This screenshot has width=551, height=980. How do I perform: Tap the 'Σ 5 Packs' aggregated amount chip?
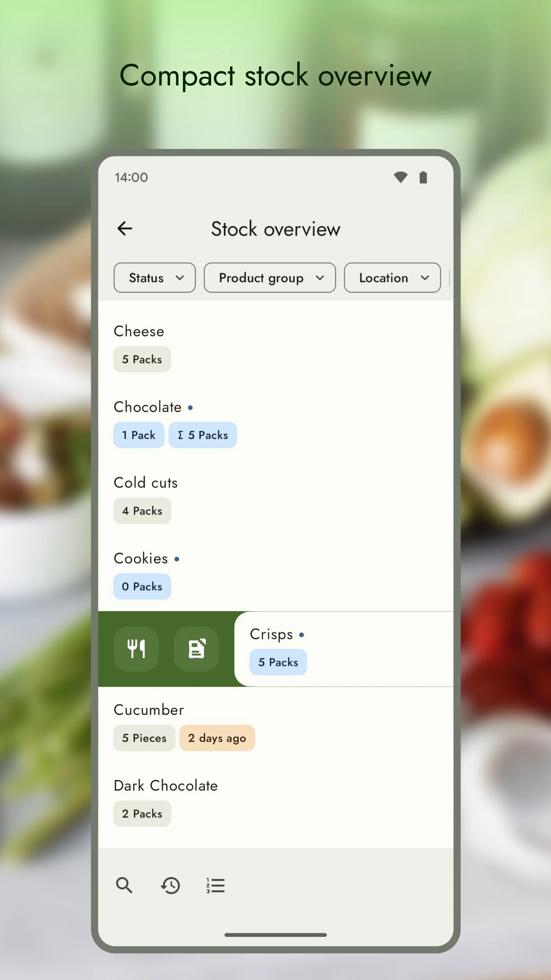tap(203, 435)
